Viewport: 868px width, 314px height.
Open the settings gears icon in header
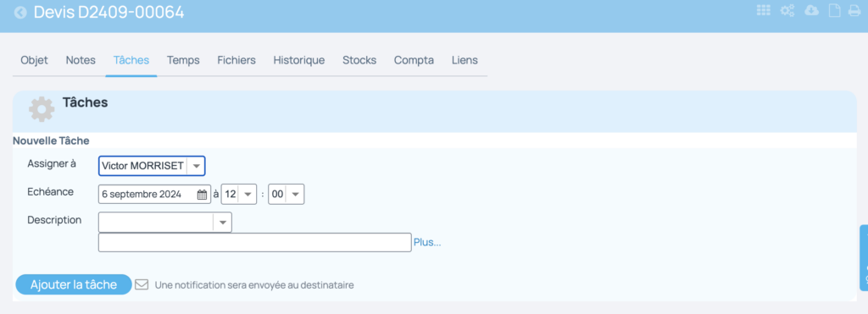[x=787, y=10]
